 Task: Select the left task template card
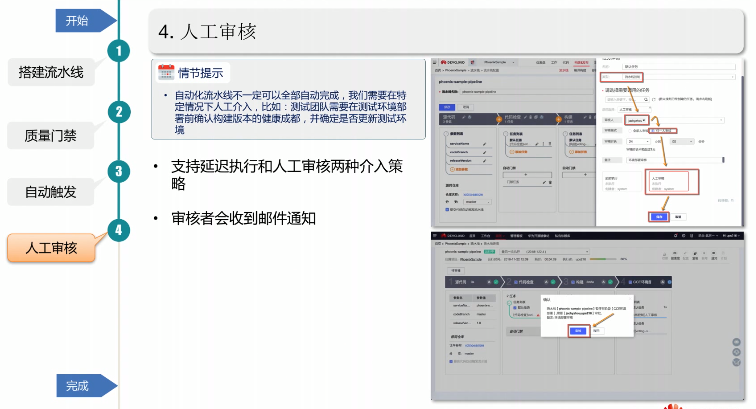[x=621, y=182]
